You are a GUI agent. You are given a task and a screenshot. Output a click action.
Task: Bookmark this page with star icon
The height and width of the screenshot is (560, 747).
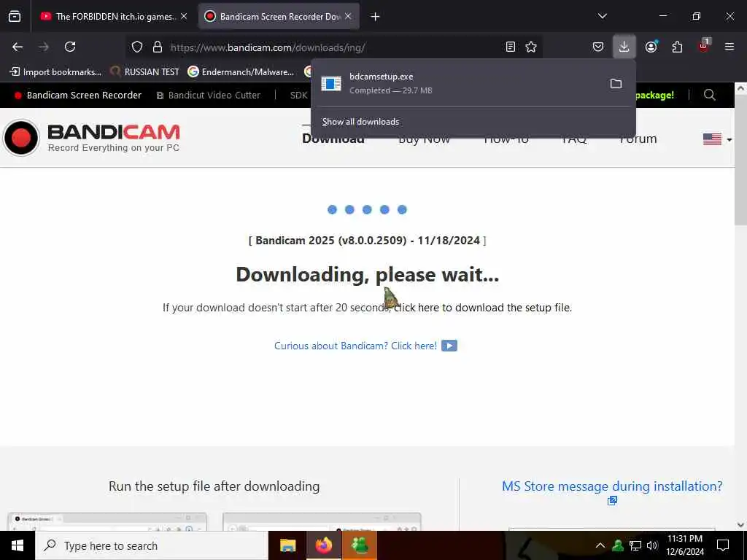pos(531,47)
